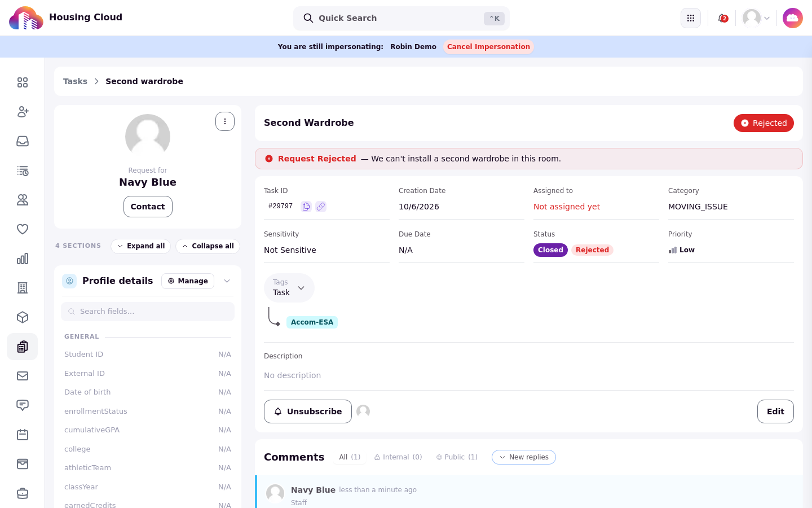
Task: Open the briefcase icon in sidebar
Action: pyautogui.click(x=23, y=493)
